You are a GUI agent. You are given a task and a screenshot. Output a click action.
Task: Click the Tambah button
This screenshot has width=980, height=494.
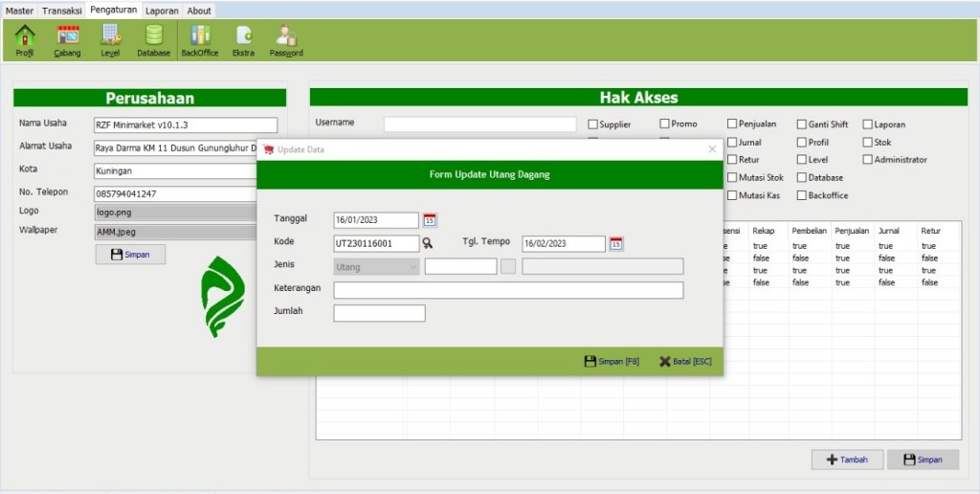tap(848, 460)
